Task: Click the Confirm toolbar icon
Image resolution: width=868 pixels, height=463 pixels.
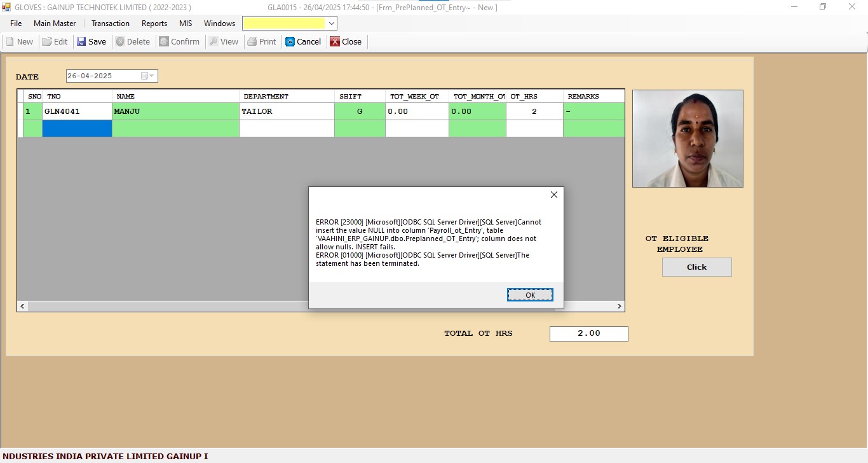Action: (x=164, y=42)
